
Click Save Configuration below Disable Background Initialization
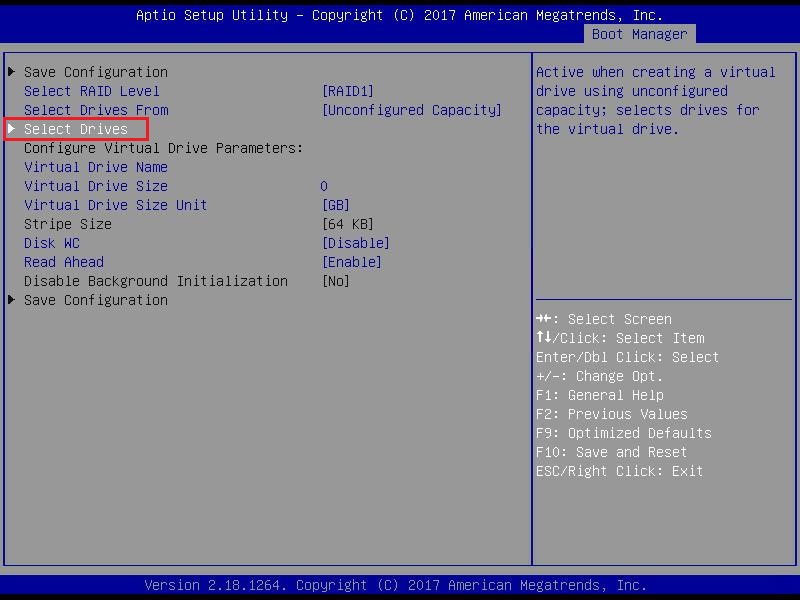point(96,300)
